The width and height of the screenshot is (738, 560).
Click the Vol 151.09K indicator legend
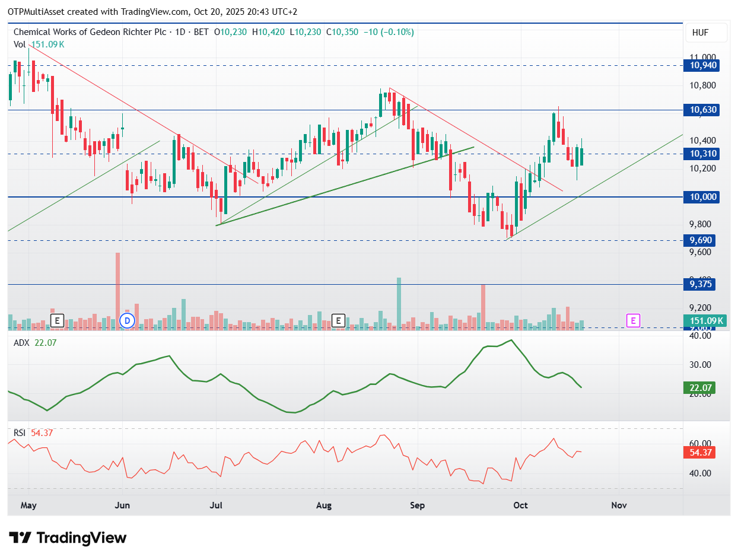click(39, 44)
